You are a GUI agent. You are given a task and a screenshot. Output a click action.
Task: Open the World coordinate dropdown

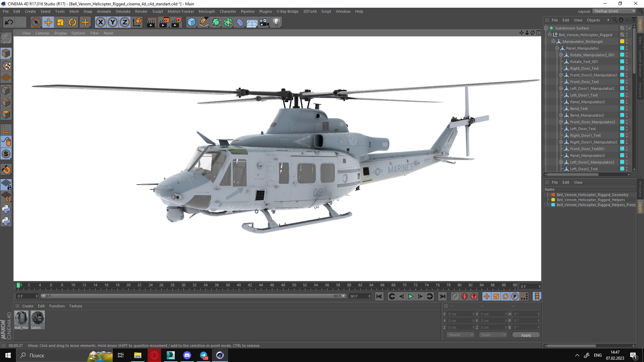click(x=460, y=335)
